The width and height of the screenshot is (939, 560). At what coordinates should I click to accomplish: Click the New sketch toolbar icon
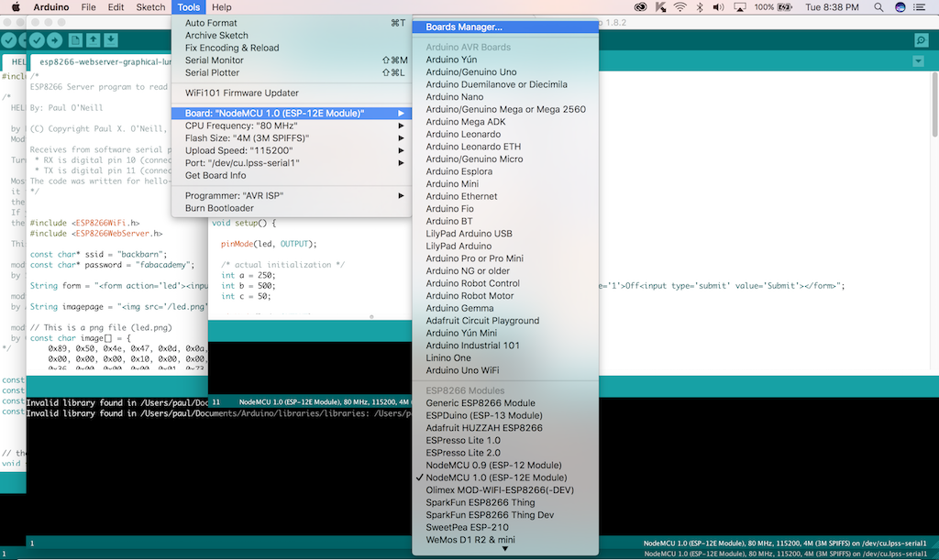[75, 40]
